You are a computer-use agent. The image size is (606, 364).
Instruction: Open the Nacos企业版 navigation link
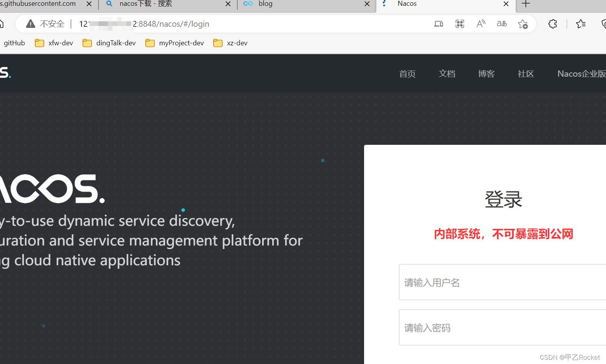click(582, 74)
